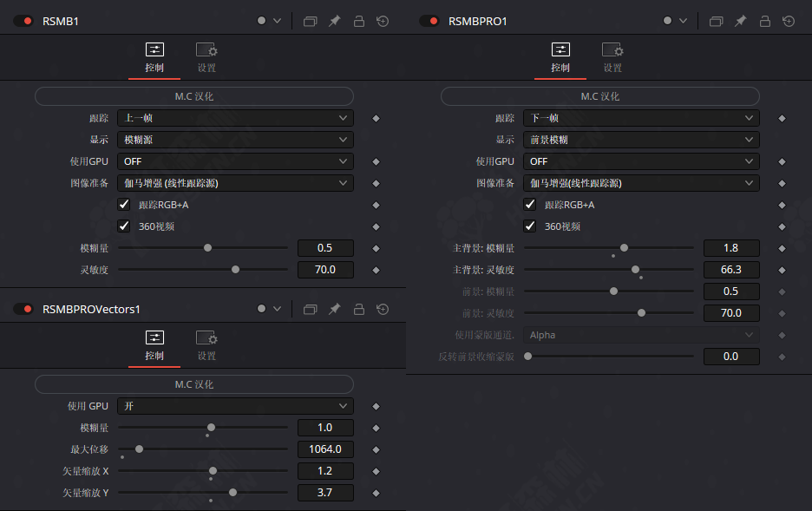Viewport: 812px width, 511px height.
Task: Add keyframe for RSMB1 使用GPU parameter
Action: tap(376, 162)
